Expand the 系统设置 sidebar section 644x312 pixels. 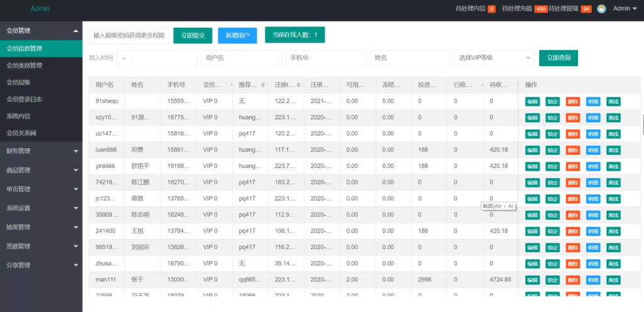pos(41,208)
